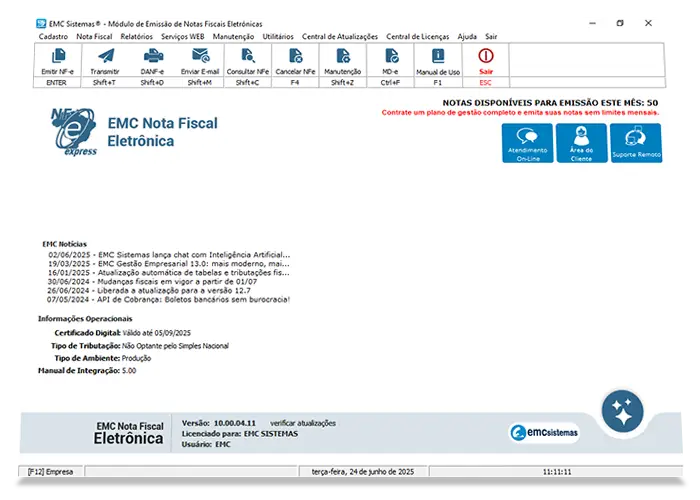The width and height of the screenshot is (700, 500).
Task: Open news about chat com Inteligência Artificial
Action: (x=169, y=255)
